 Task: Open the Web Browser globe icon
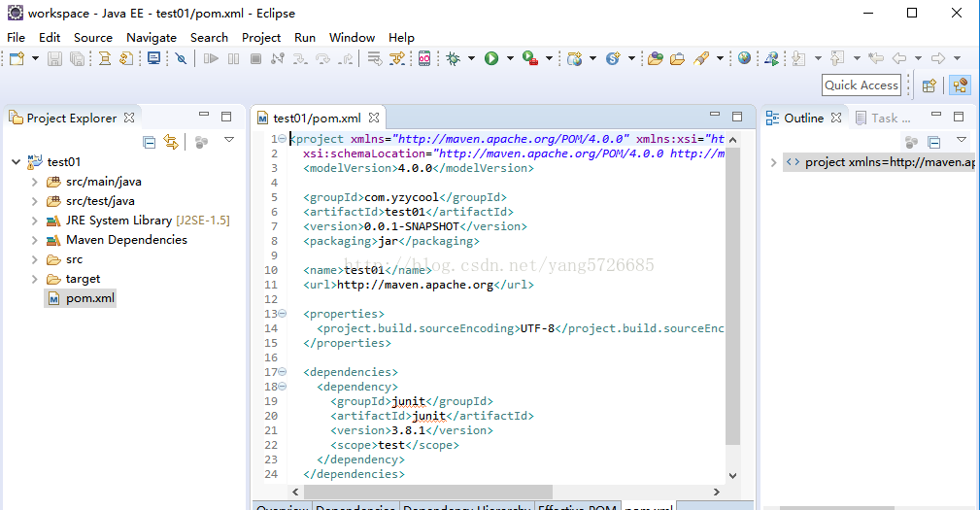coord(744,58)
